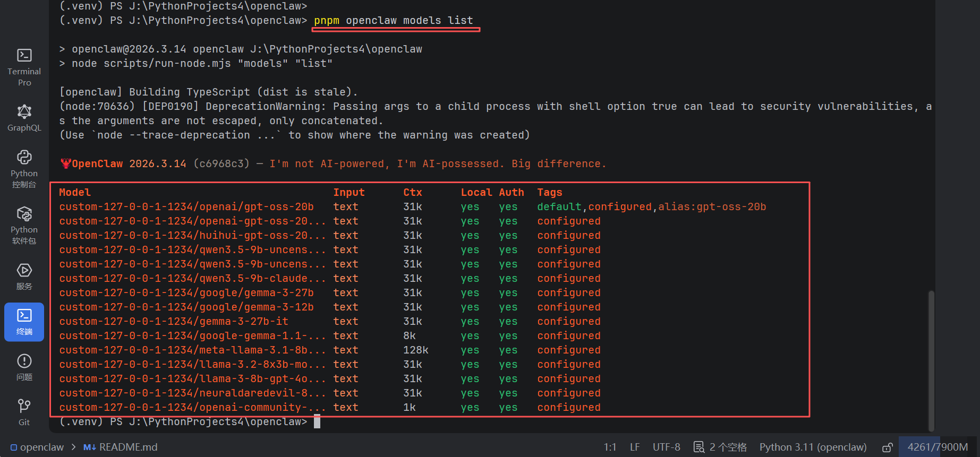
Task: Click the Ctx column header
Action: [x=412, y=192]
